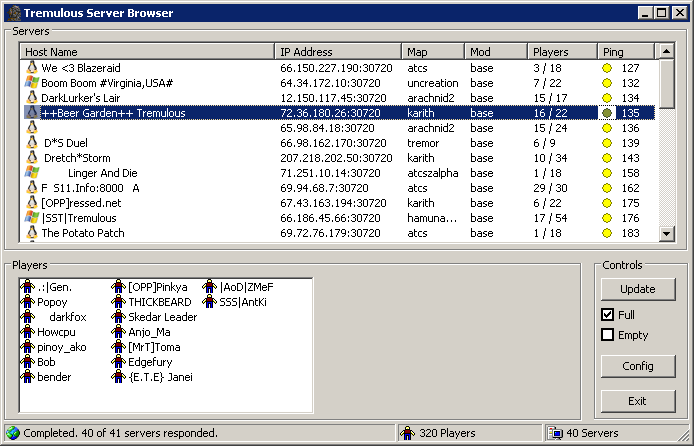Sort servers by Host Name column
The height and width of the screenshot is (446, 694).
click(147, 52)
